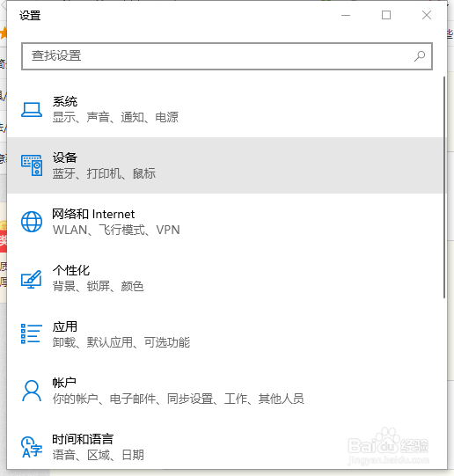Click the description starting with 你的帐户、电子邮件
The width and height of the screenshot is (454, 476).
178,399
